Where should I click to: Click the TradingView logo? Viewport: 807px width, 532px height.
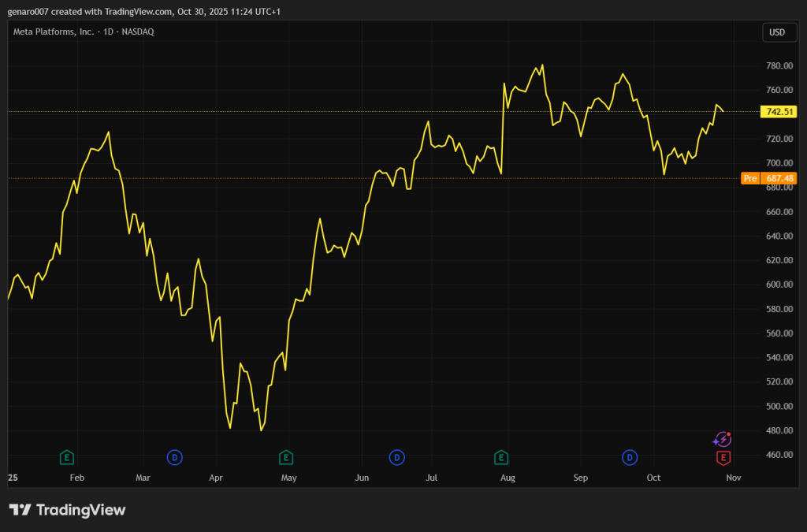point(67,510)
